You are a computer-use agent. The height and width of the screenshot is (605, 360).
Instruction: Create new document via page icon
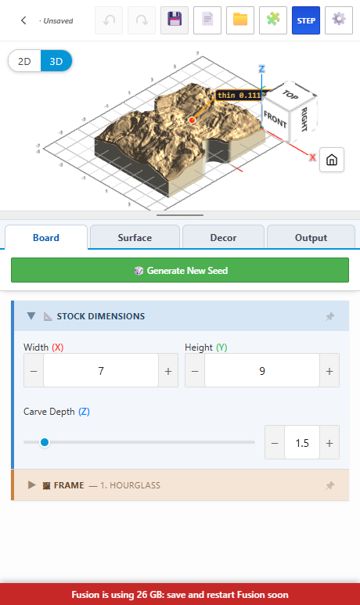207,20
